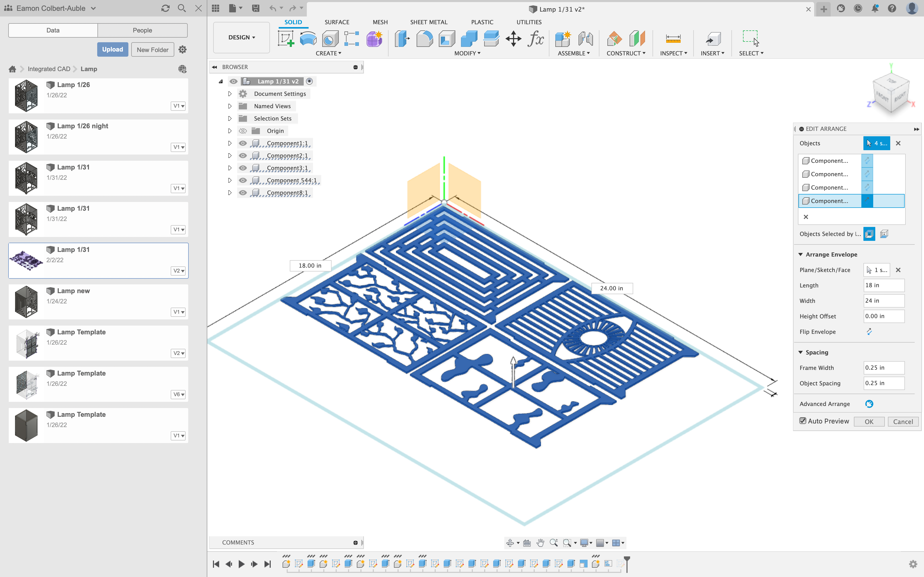Click the Extrude tool icon
Screen dimensions: 924x577
[308, 39]
